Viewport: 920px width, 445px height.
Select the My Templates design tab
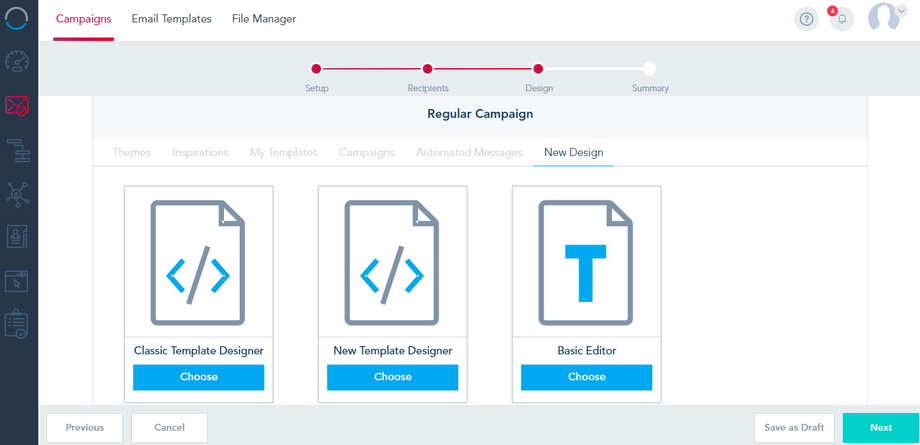point(284,152)
